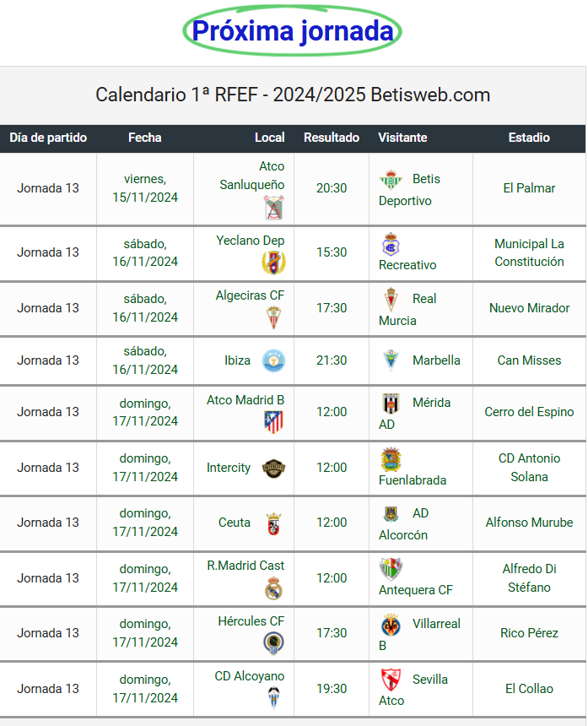This screenshot has height=726, width=588.
Task: Click the Hércules CF badge
Action: (274, 643)
